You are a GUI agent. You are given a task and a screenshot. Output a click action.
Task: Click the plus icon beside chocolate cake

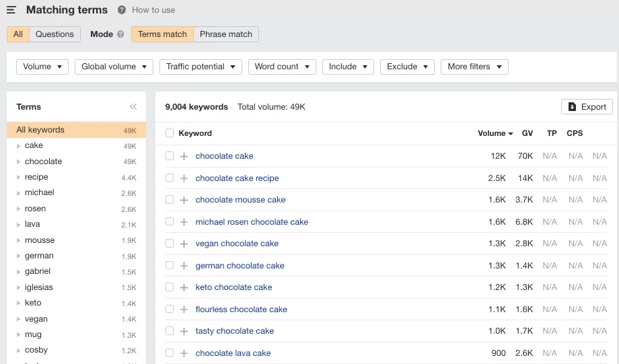(x=184, y=156)
